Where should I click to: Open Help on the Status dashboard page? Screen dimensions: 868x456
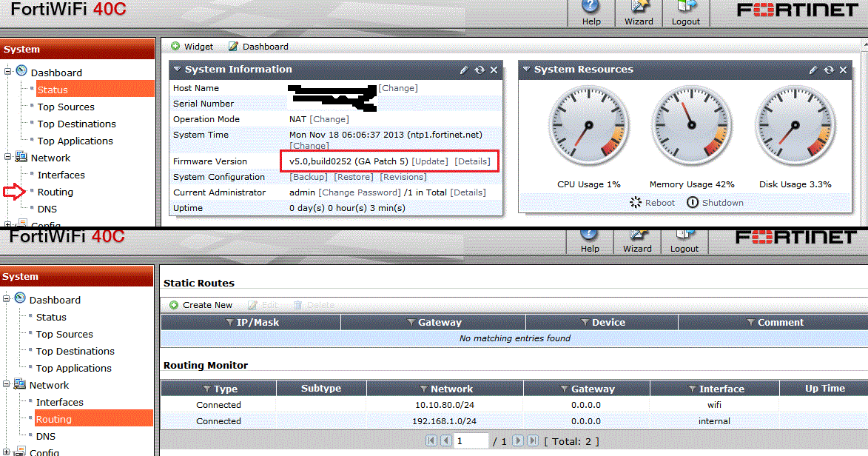pos(591,13)
